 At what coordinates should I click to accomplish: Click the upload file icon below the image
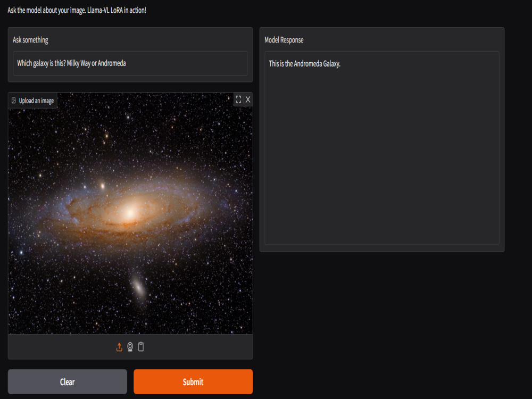point(119,347)
